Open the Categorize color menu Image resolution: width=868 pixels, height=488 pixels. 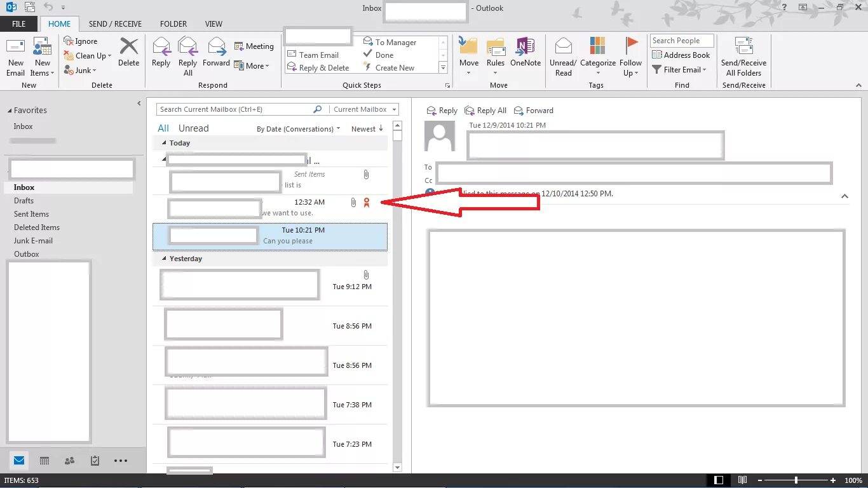pyautogui.click(x=598, y=57)
